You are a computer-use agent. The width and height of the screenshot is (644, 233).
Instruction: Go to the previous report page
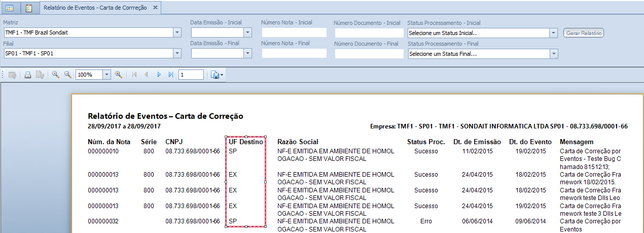coord(147,75)
